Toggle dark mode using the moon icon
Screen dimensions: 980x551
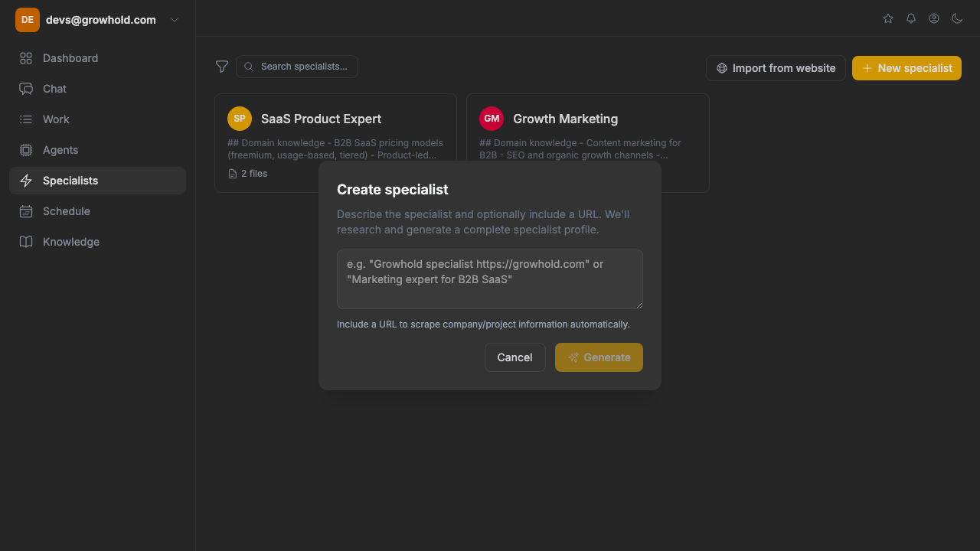tap(957, 18)
